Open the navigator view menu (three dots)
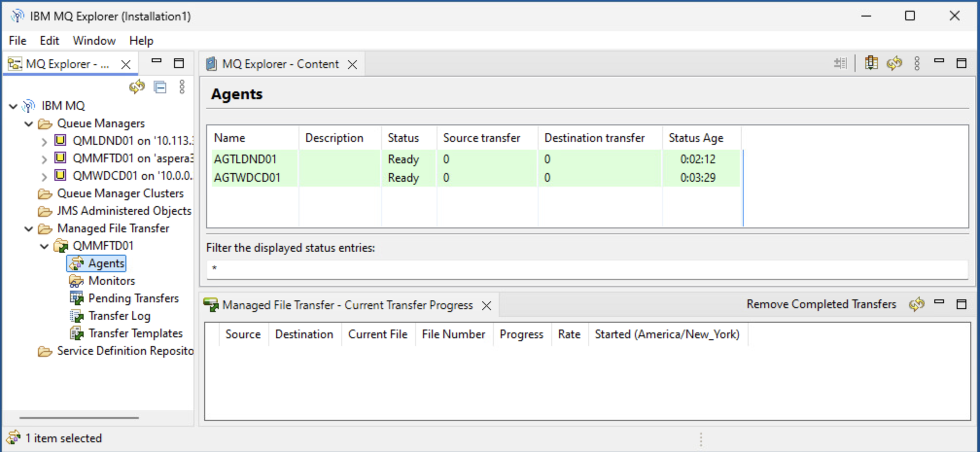 [x=182, y=87]
